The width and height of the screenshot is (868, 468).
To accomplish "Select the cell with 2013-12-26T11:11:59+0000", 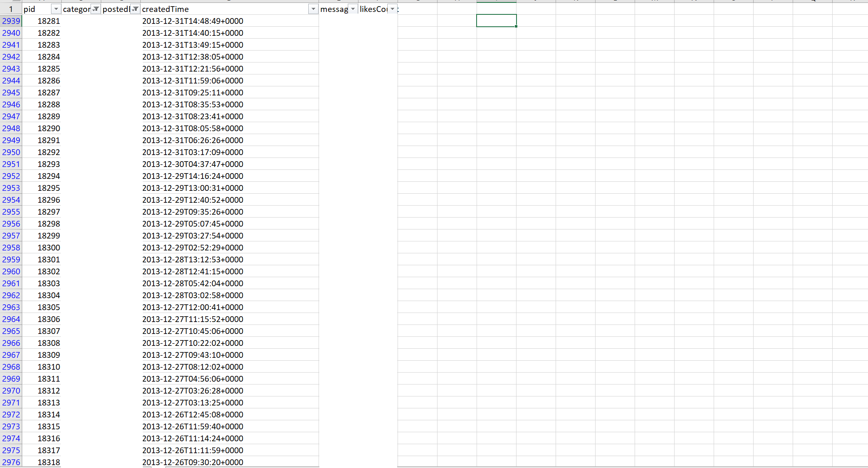I will 193,450.
